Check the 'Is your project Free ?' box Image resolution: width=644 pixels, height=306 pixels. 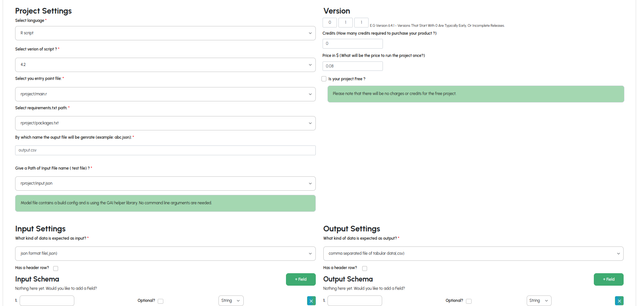click(324, 79)
